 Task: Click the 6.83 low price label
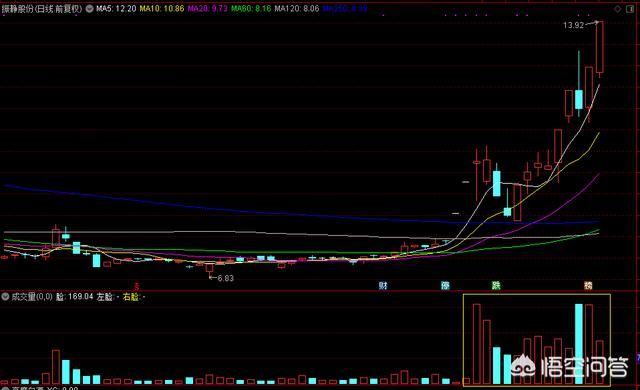pos(226,278)
